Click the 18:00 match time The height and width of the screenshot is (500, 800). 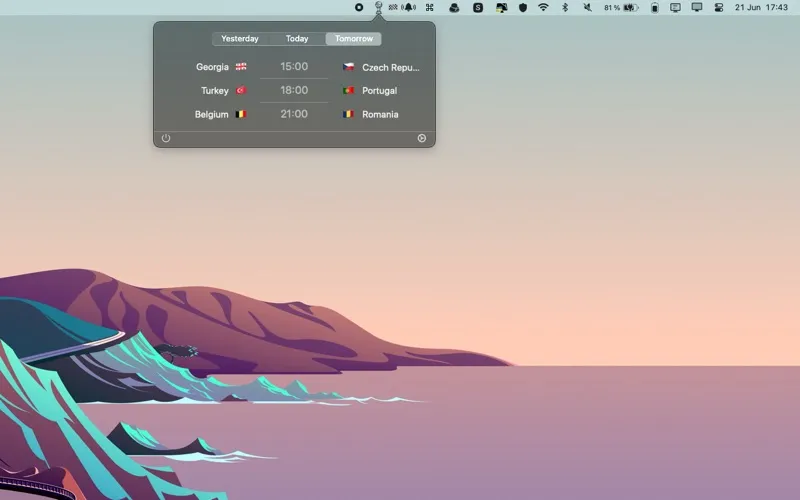[x=294, y=90]
